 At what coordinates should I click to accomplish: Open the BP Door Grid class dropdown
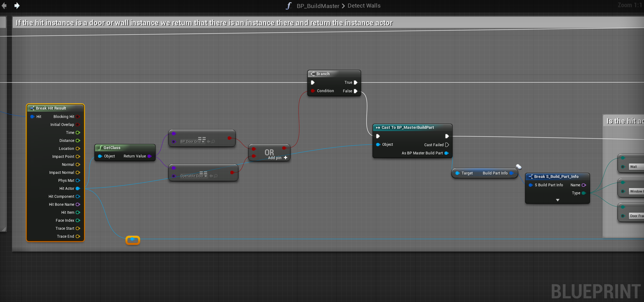pos(203,141)
